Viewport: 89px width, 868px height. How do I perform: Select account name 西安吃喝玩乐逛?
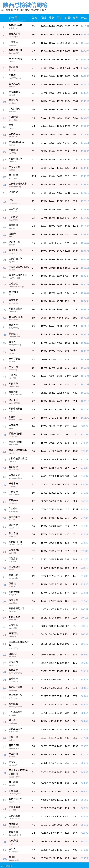pyautogui.click(x=17, y=142)
